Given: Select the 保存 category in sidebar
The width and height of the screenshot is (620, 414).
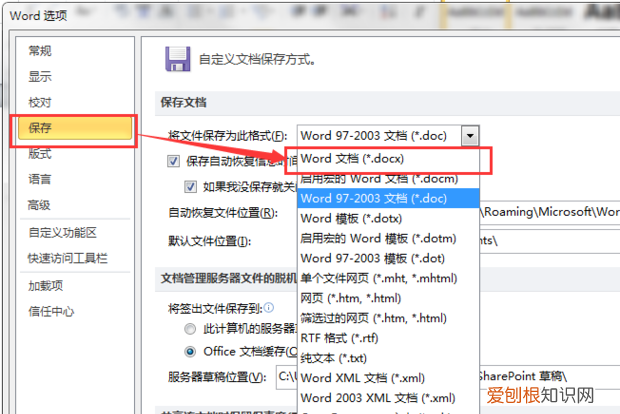Looking at the screenshot, I should pos(75,128).
